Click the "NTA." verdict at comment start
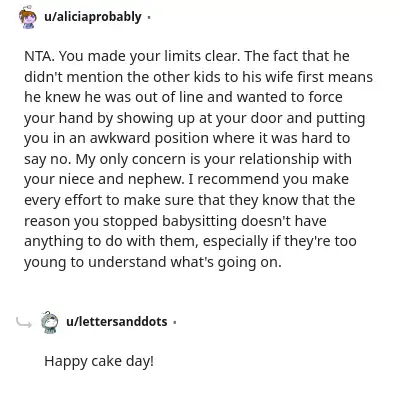Screen dimensions: 400x397 pos(39,56)
